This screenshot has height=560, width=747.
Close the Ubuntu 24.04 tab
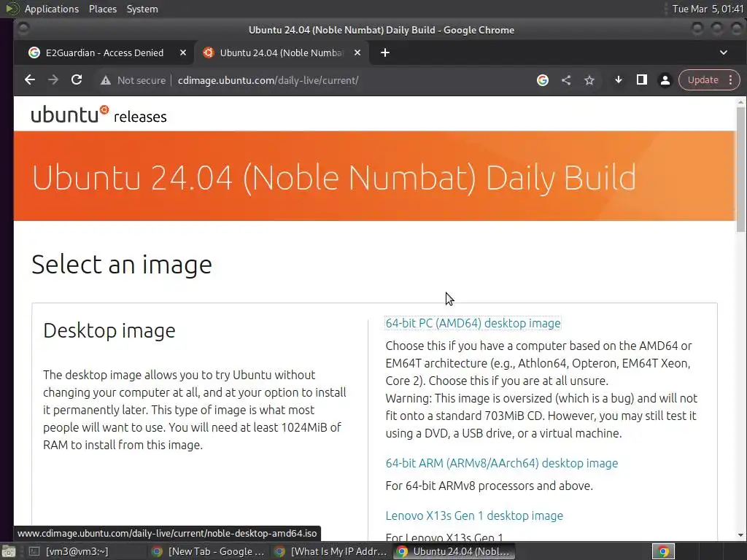[x=357, y=52]
